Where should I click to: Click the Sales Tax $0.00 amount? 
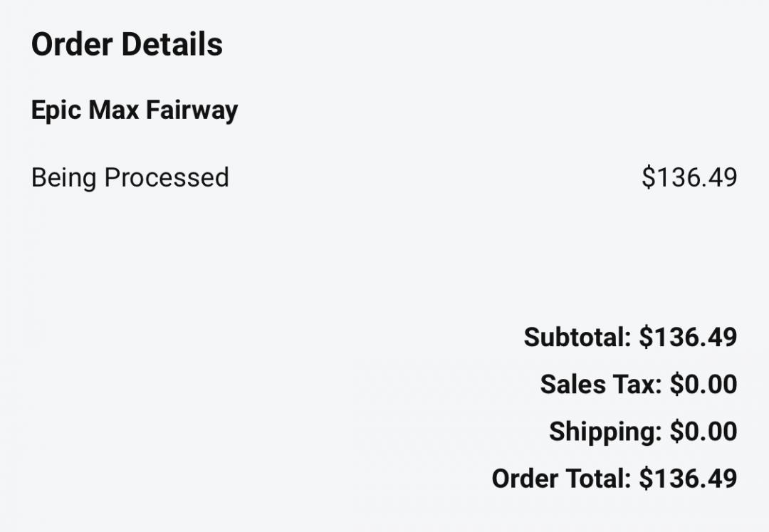[703, 385]
